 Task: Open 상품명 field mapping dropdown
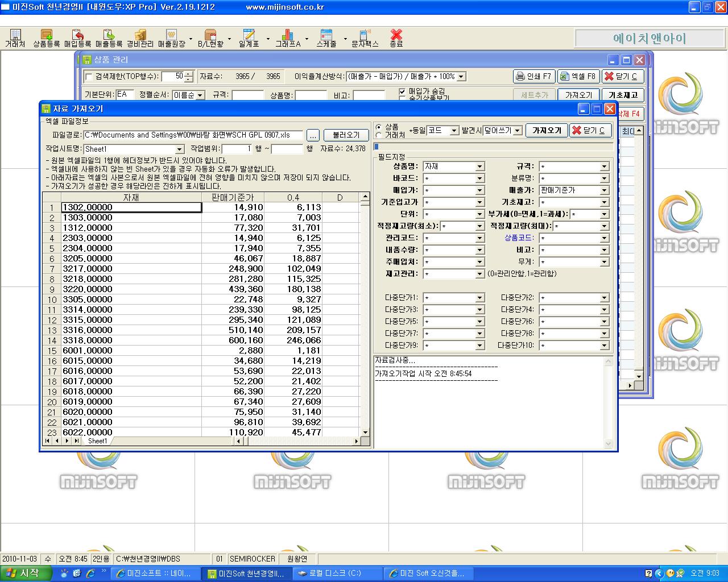point(480,167)
